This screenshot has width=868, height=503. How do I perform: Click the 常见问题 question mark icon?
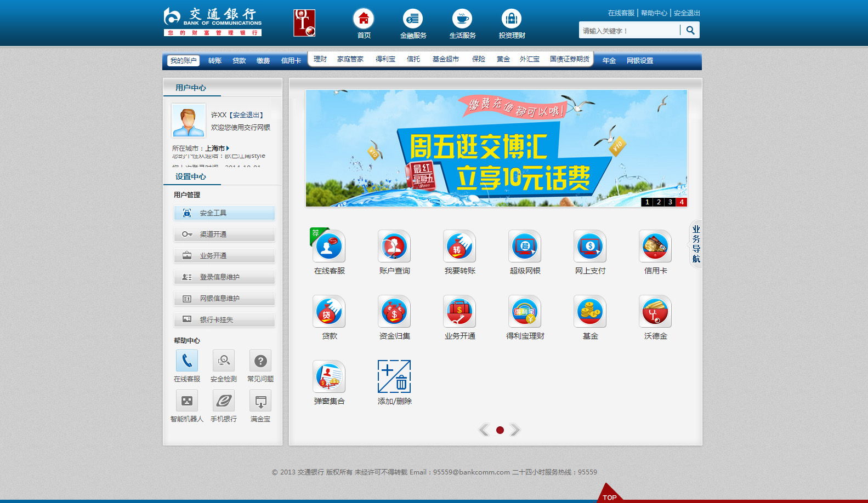[260, 361]
